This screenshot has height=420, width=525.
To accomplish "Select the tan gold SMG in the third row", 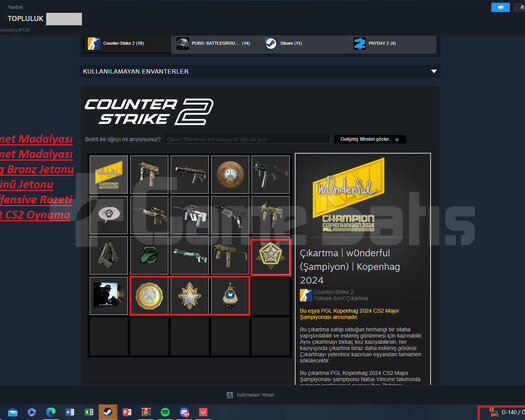I will pos(230,255).
